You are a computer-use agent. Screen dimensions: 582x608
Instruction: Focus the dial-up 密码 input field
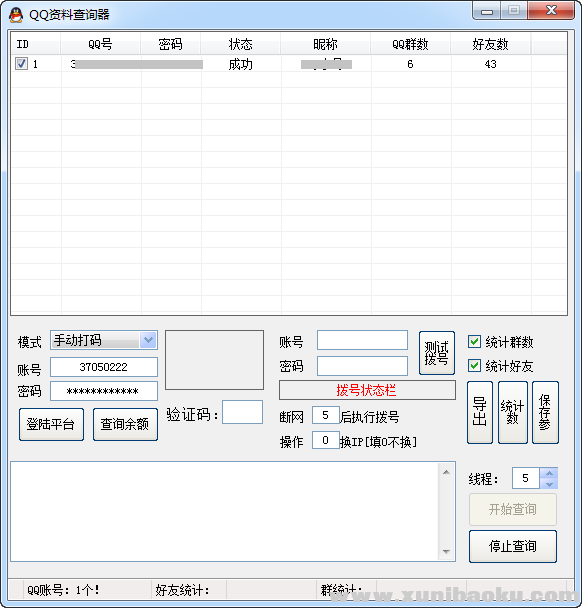coord(362,366)
